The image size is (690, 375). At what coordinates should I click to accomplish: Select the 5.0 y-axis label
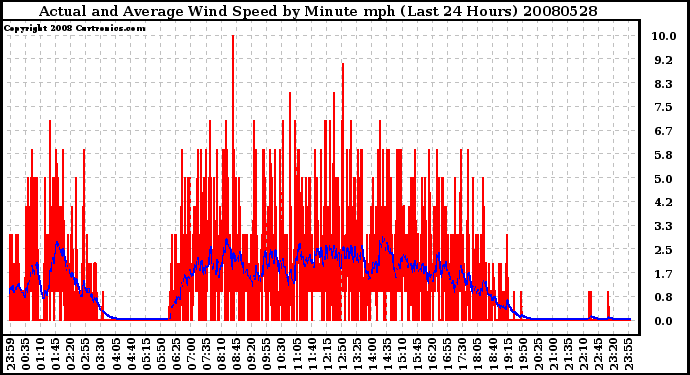(x=664, y=179)
